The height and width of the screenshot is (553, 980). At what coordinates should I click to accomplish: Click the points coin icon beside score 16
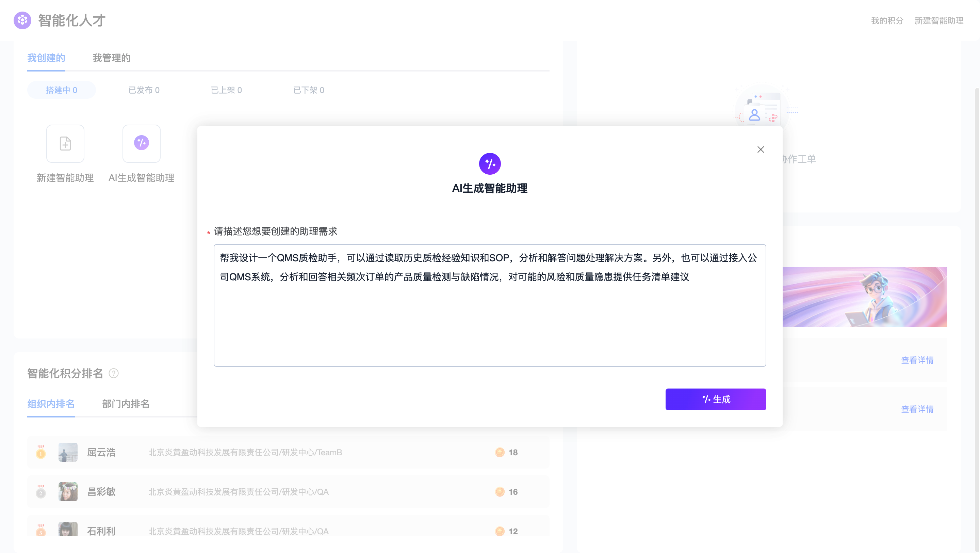coord(500,492)
